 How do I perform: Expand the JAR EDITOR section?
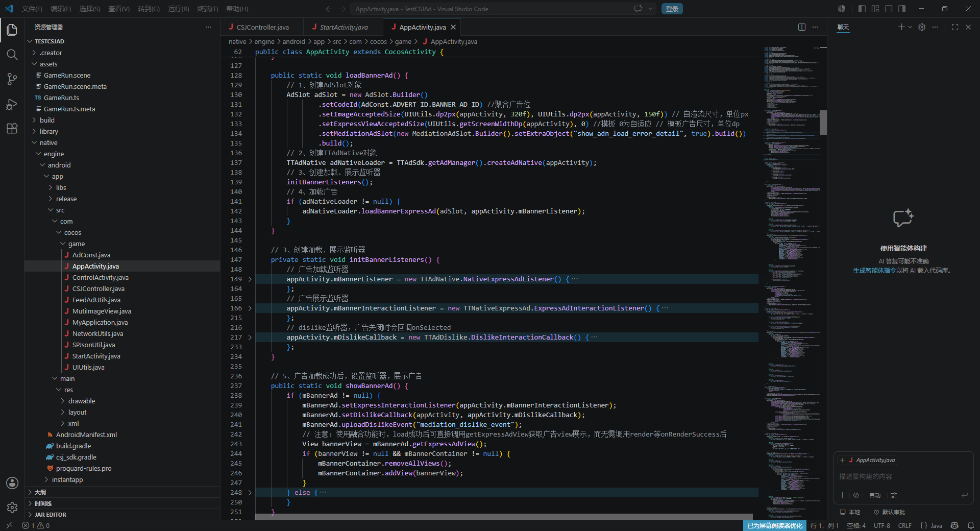[x=122, y=515]
